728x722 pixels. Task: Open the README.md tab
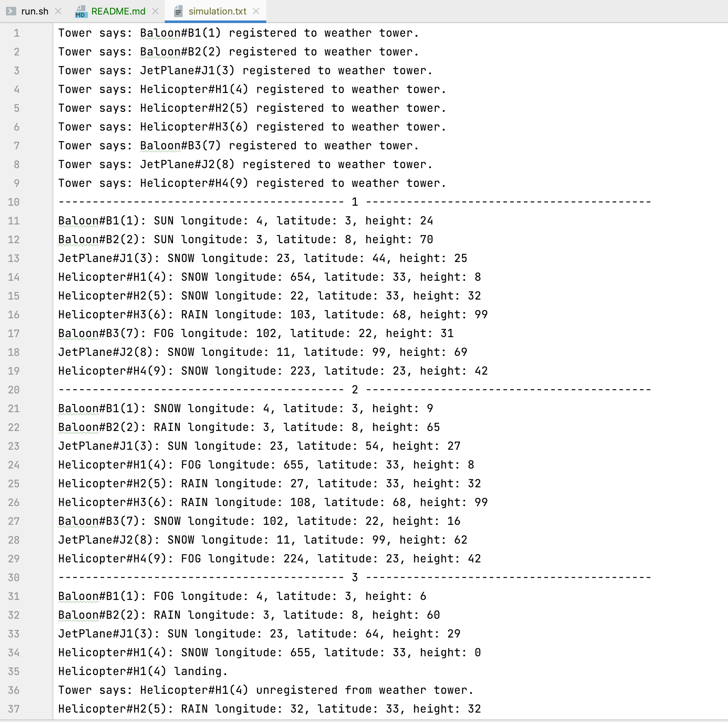tap(118, 11)
